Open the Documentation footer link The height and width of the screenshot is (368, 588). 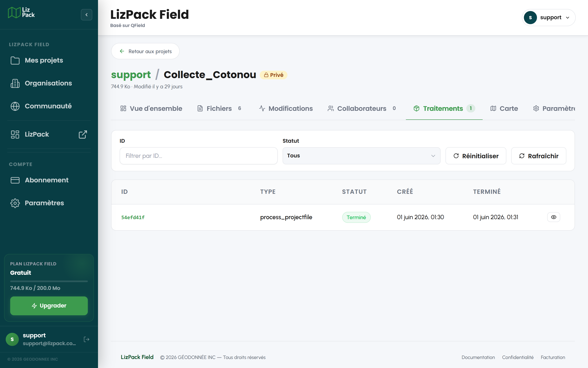pyautogui.click(x=478, y=357)
